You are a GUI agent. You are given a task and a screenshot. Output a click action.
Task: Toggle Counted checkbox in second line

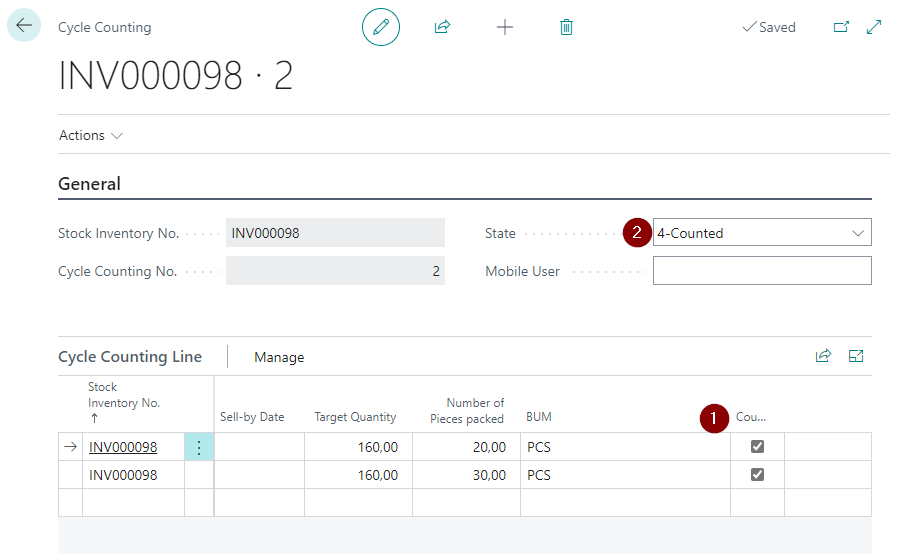pos(757,475)
